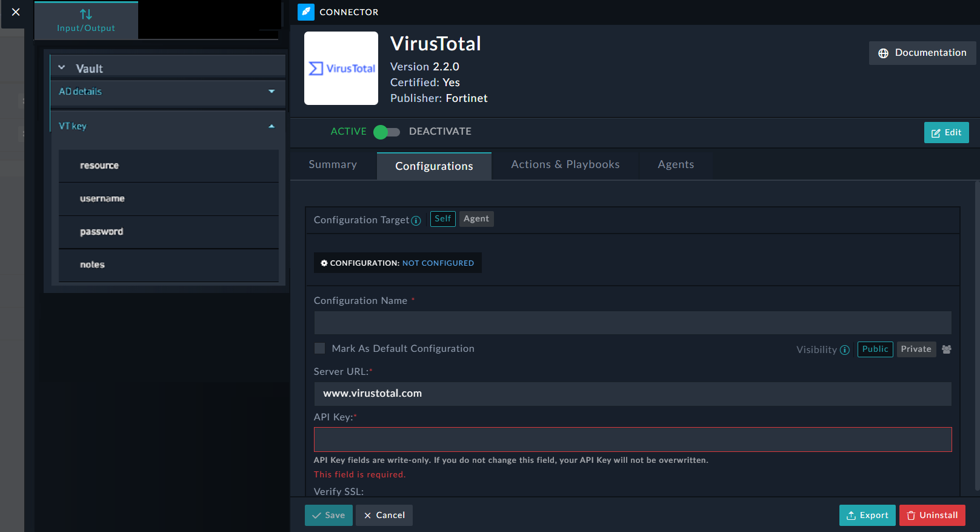Open the Input/Output tab
This screenshot has width=980, height=532.
click(86, 21)
